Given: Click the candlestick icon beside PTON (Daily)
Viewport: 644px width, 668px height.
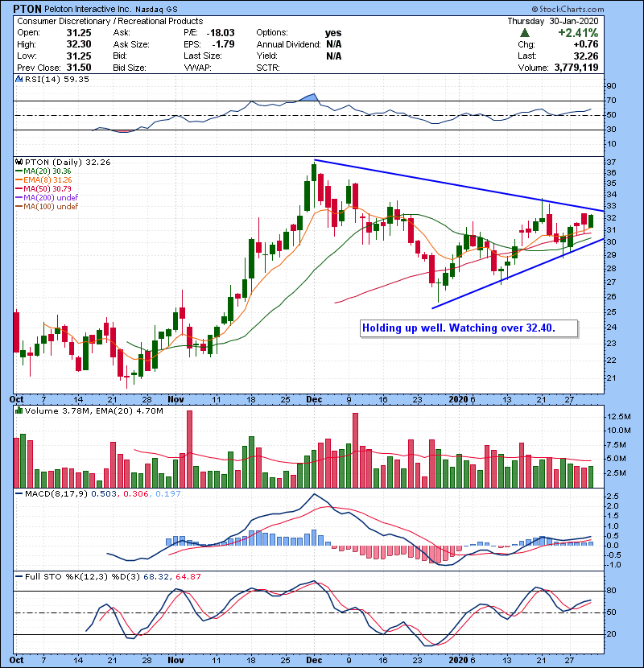Looking at the screenshot, I should 19,163.
